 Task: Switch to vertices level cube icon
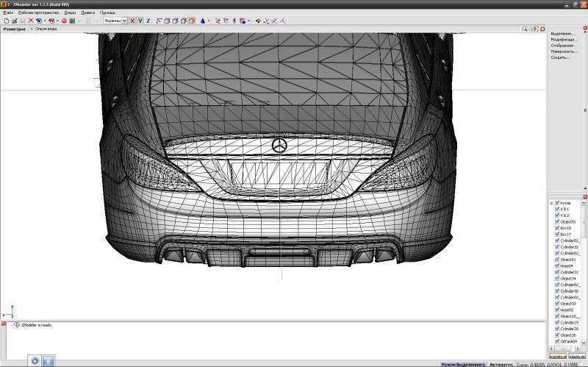click(x=168, y=21)
